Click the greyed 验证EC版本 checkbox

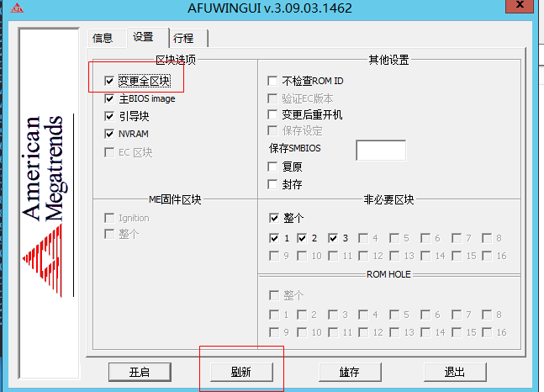(272, 98)
